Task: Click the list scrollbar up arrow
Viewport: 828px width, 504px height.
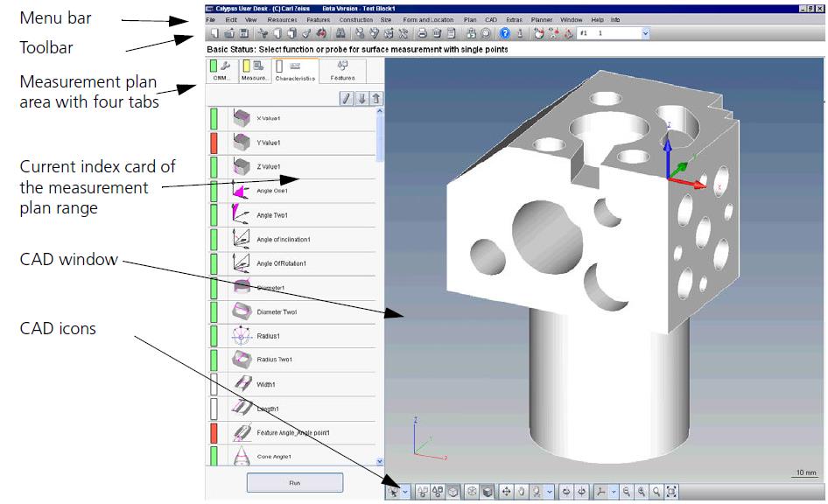Action: (x=379, y=111)
